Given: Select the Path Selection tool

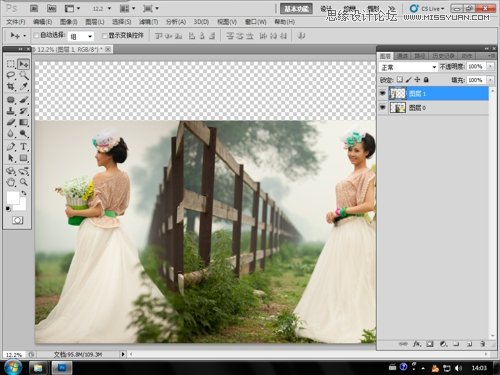Looking at the screenshot, I should [11, 158].
